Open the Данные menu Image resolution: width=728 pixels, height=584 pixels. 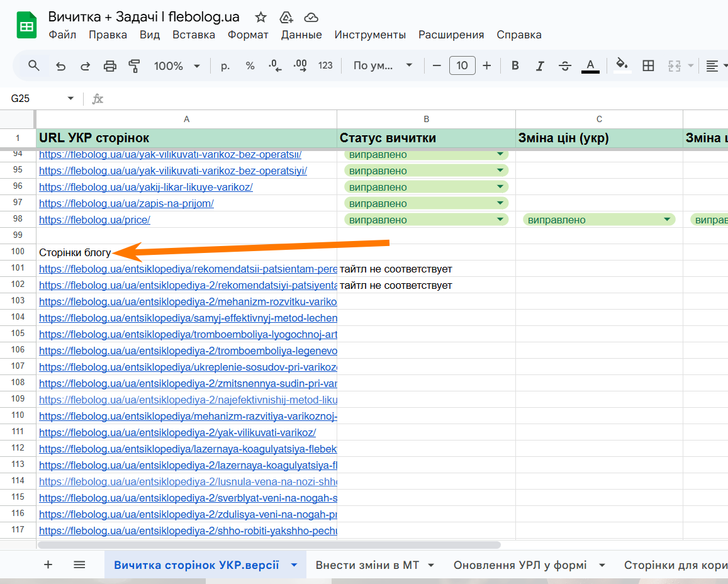[x=301, y=35]
